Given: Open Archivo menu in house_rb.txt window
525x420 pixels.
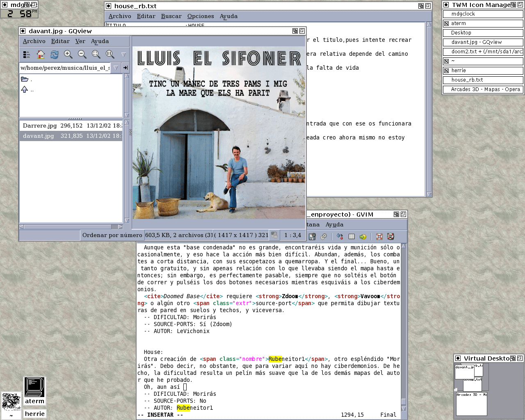Looking at the screenshot, I should (x=120, y=16).
